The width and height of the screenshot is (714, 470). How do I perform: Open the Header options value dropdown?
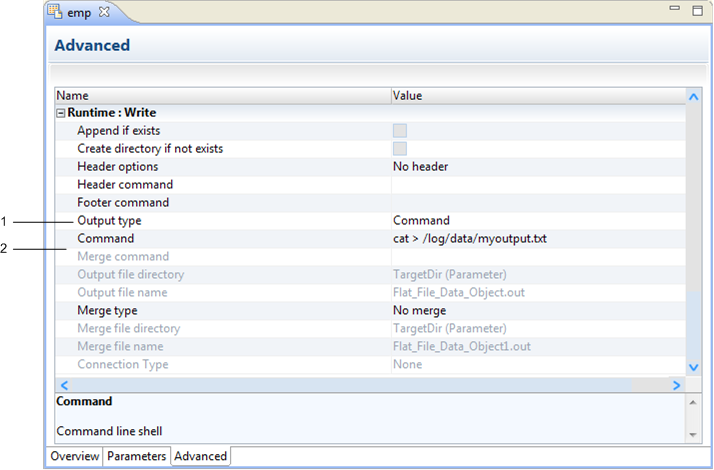pos(538,167)
